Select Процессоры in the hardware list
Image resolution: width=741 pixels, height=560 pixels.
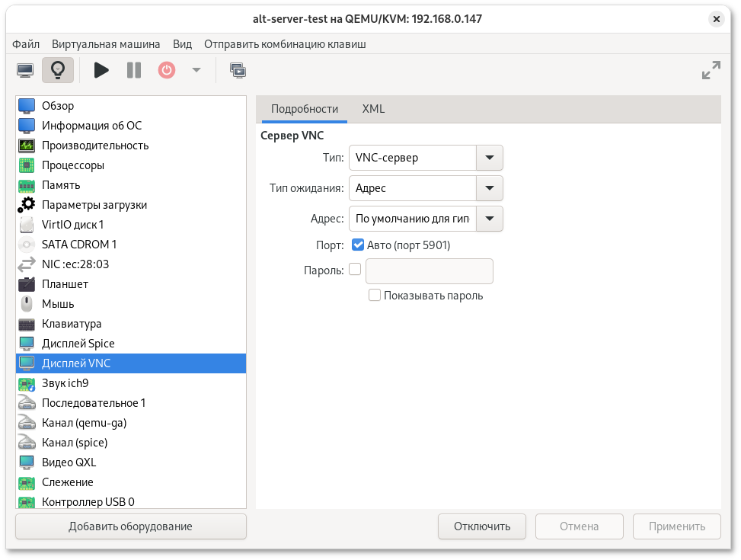73,165
